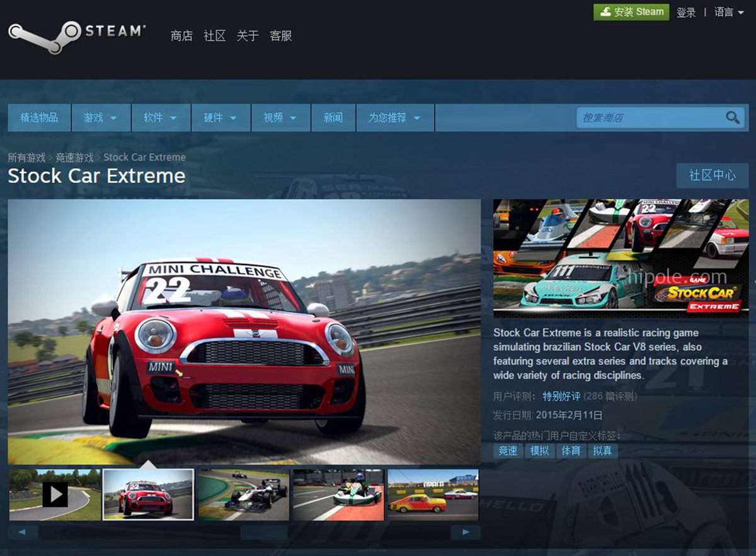Click the search magnifier icon
This screenshot has width=756, height=556.
[x=732, y=118]
